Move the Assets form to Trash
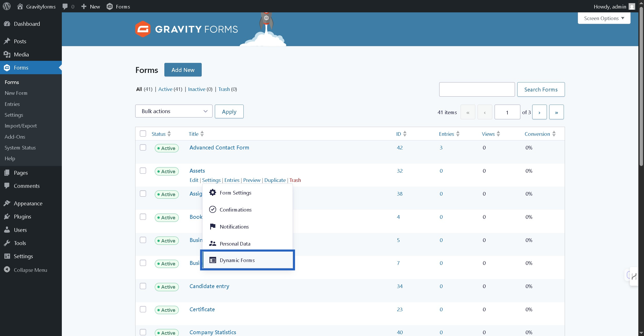Viewport: 644px width, 336px height. (295, 180)
